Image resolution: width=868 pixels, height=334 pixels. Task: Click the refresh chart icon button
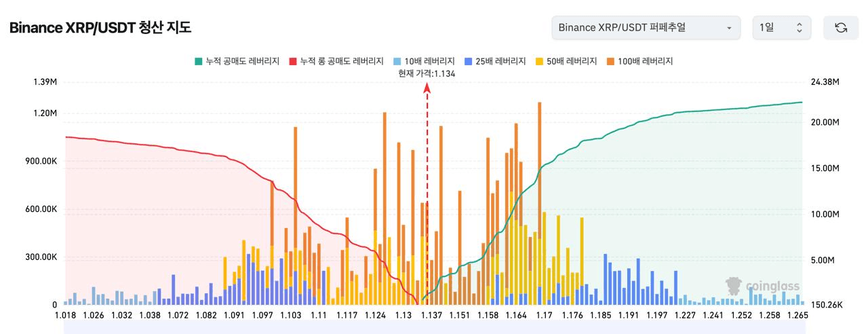841,28
